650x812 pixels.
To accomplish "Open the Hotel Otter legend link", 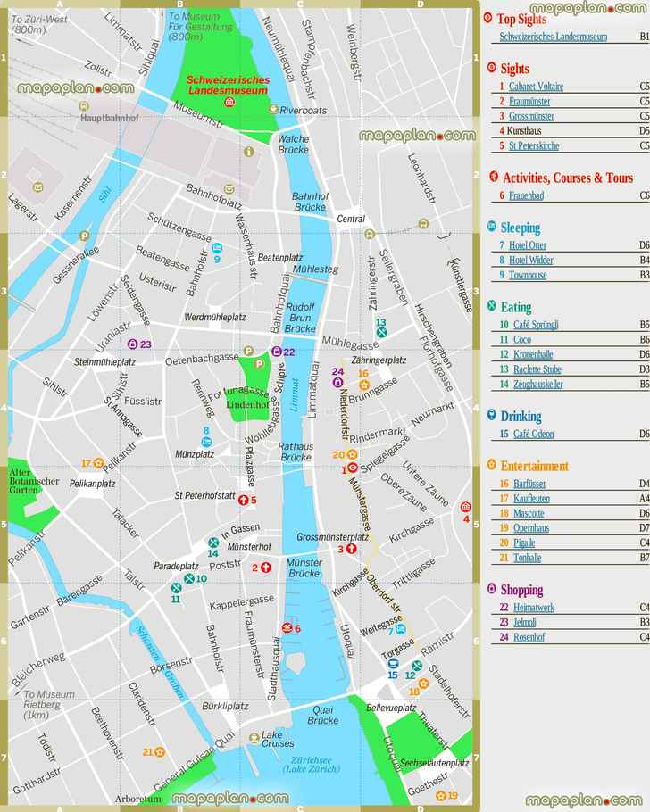I will 528,245.
